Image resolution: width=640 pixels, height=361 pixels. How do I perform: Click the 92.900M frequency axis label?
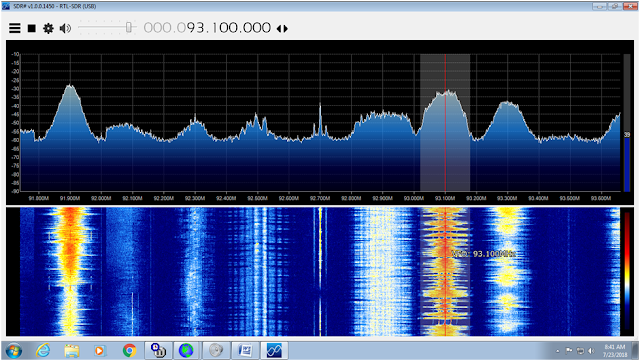(x=382, y=198)
